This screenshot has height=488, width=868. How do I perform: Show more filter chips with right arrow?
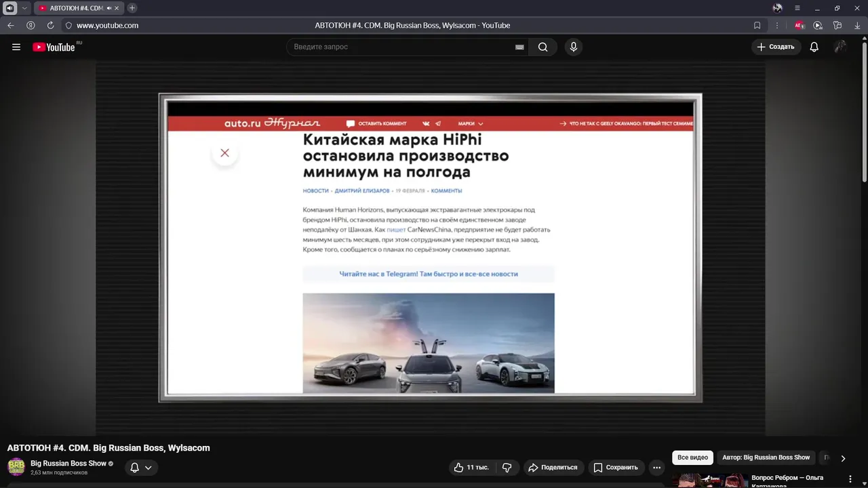843,458
